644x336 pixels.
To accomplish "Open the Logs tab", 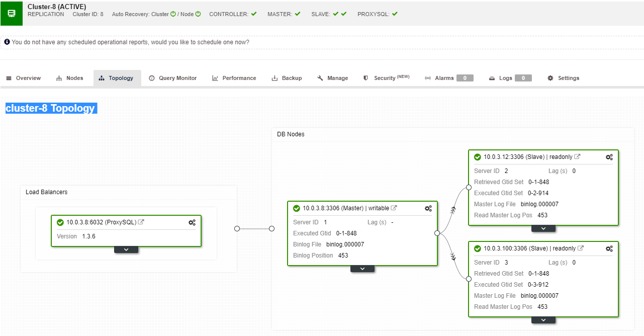I will click(x=510, y=78).
